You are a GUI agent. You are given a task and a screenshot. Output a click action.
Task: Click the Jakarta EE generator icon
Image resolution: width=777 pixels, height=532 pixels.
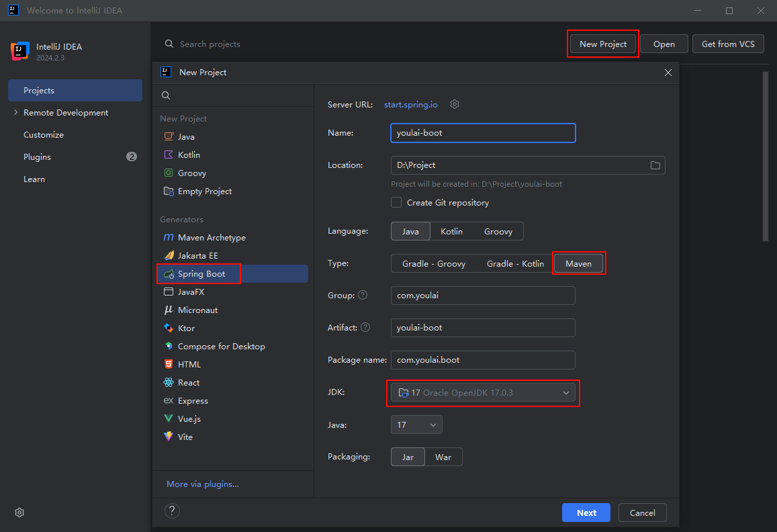169,255
